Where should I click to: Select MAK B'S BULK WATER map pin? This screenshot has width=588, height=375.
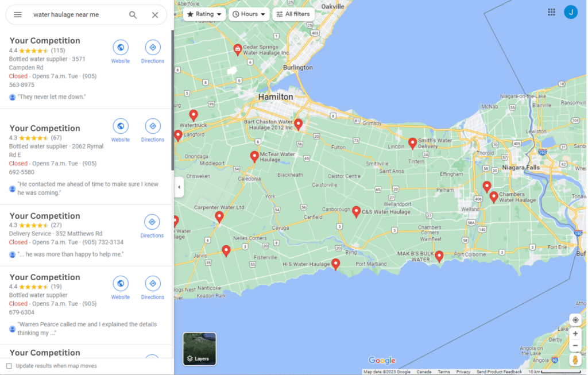click(439, 256)
